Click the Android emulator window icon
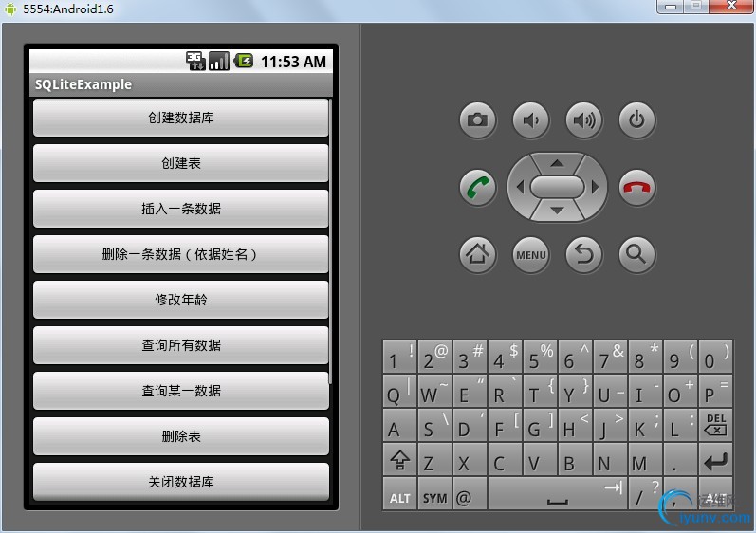The height and width of the screenshot is (533, 756). tap(10, 9)
